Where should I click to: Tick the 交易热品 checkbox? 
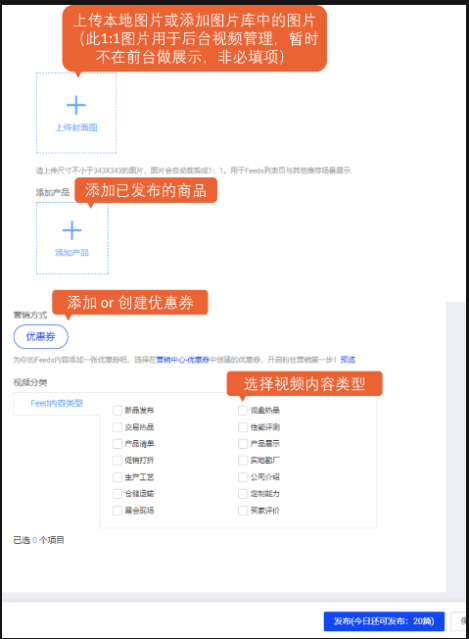[x=117, y=427]
